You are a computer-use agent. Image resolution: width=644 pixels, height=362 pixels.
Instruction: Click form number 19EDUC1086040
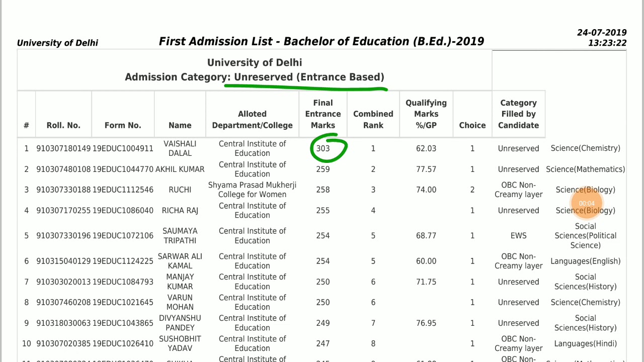coord(123,211)
